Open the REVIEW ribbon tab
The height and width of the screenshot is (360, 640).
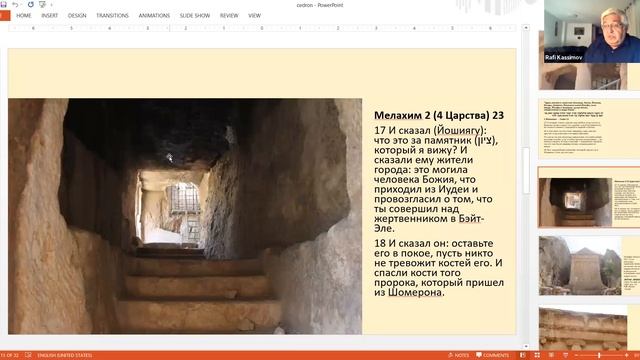pyautogui.click(x=229, y=16)
